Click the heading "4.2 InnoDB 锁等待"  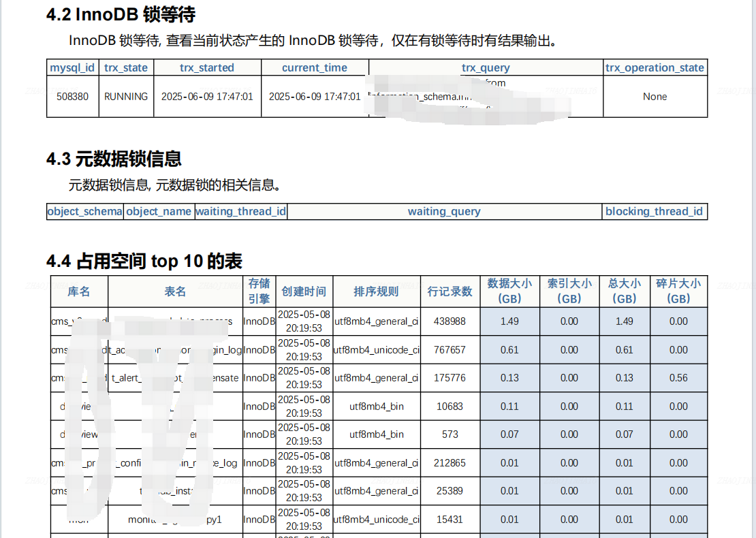click(121, 14)
